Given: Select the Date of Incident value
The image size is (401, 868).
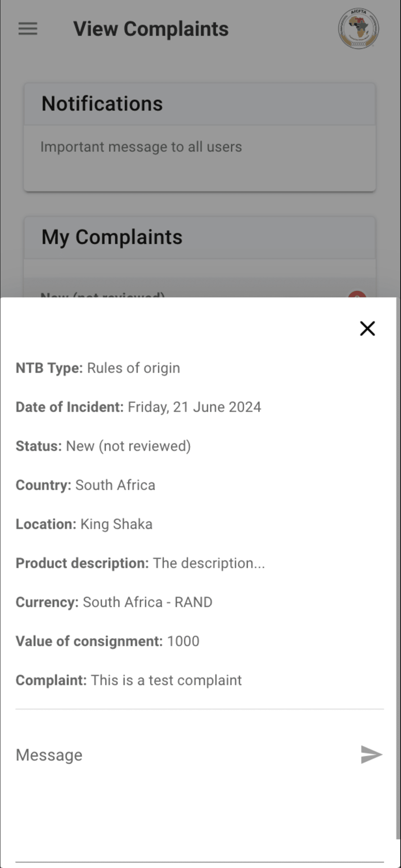Looking at the screenshot, I should click(195, 407).
